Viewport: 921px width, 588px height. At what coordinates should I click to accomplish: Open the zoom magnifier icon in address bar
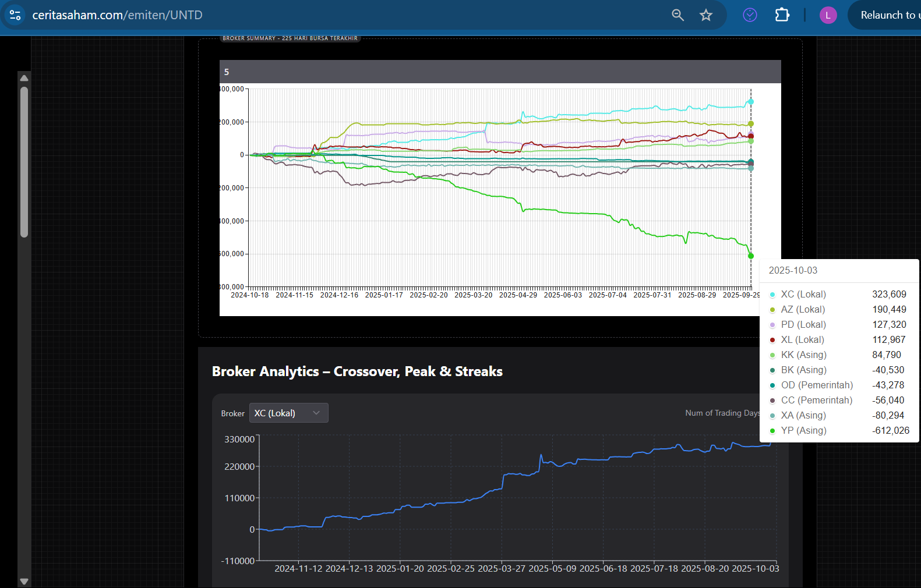tap(677, 15)
